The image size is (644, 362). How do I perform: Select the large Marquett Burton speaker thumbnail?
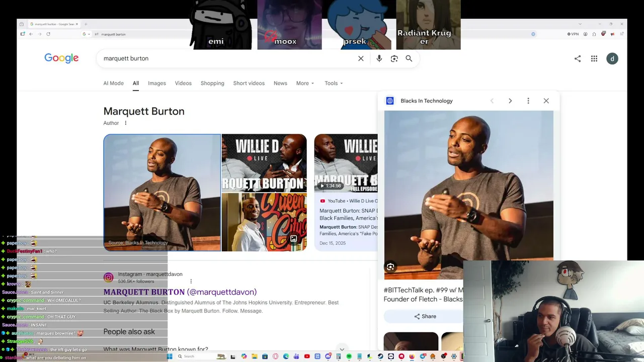[162, 193]
